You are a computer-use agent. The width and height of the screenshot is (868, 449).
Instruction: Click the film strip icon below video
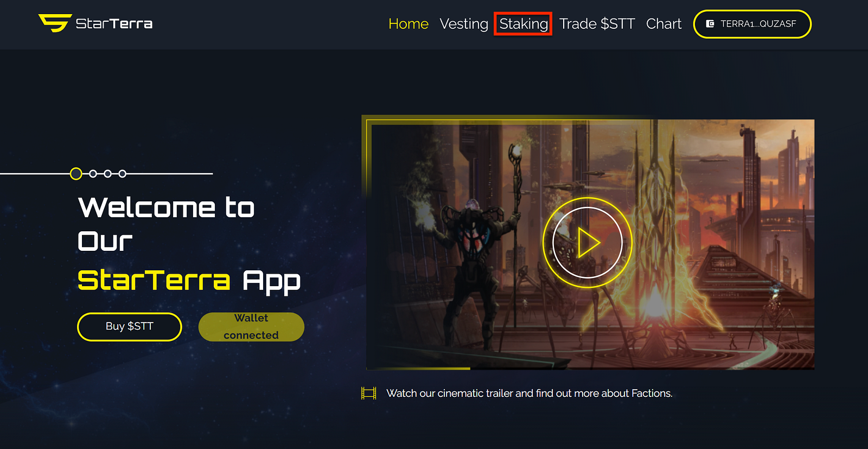[369, 393]
